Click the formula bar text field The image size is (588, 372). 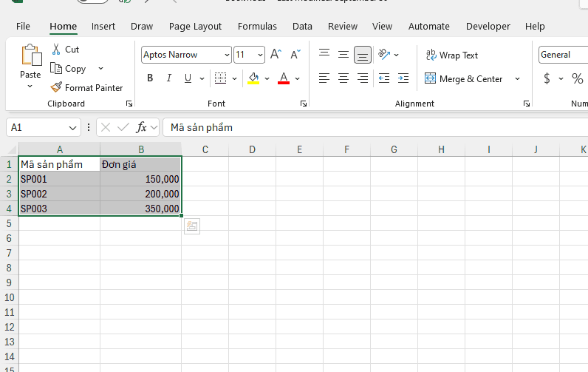click(x=375, y=127)
